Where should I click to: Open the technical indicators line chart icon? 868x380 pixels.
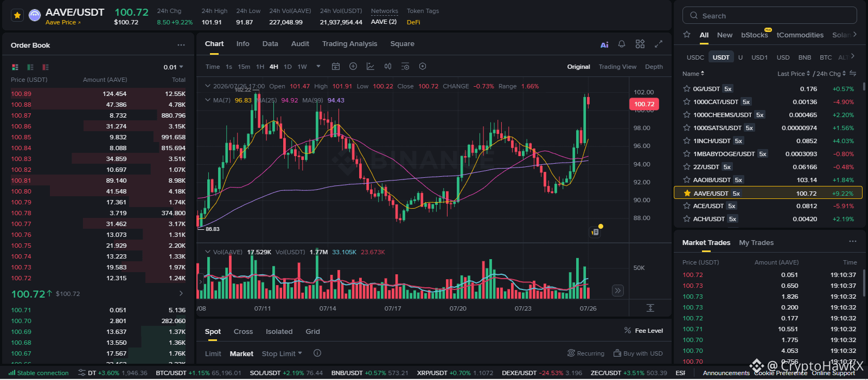[x=371, y=66]
